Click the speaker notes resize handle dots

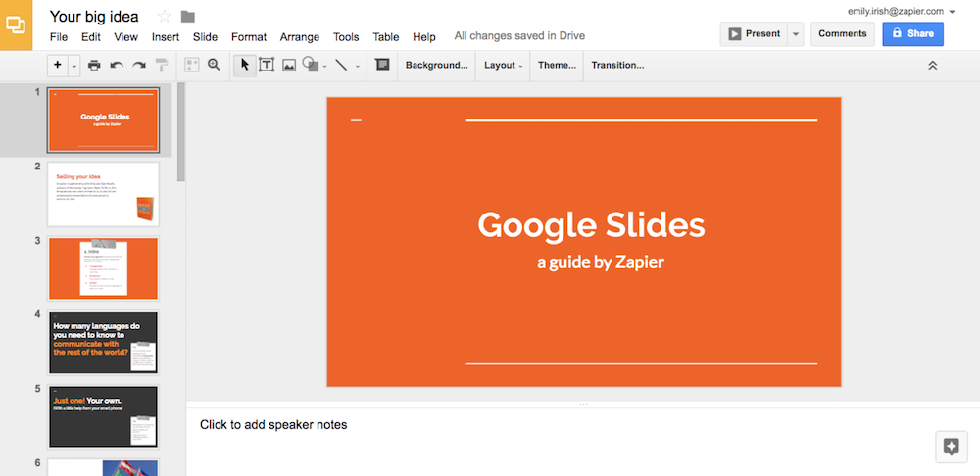pos(583,405)
